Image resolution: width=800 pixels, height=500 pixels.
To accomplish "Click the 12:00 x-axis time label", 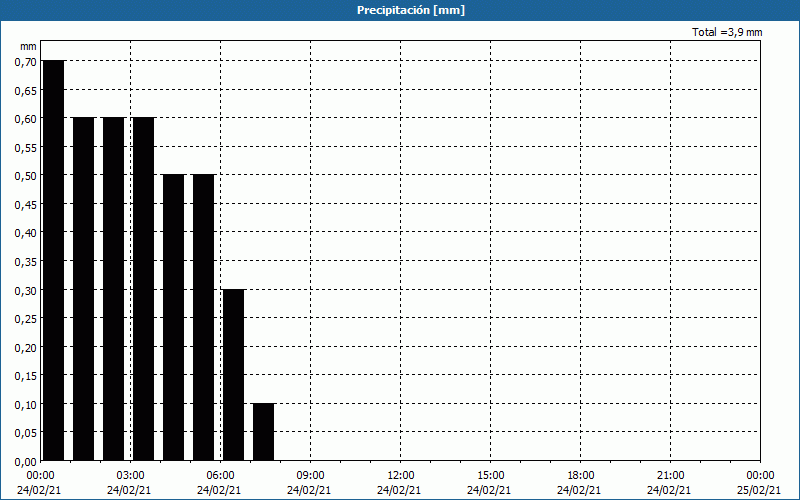I will (x=401, y=476).
